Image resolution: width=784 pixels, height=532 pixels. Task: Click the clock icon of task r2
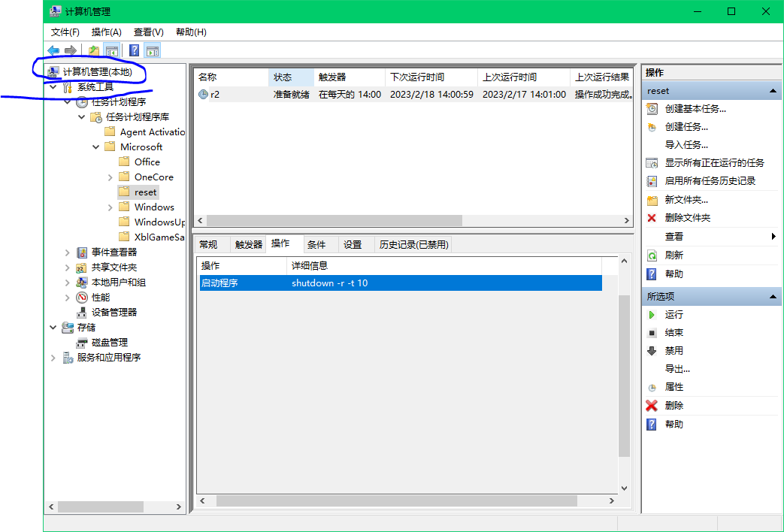(203, 94)
